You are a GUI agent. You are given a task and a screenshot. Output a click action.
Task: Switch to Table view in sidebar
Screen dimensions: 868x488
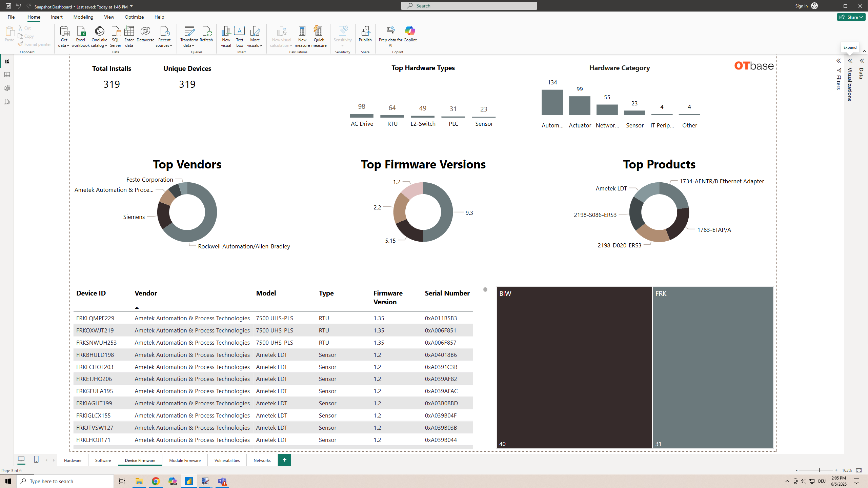[x=7, y=75]
